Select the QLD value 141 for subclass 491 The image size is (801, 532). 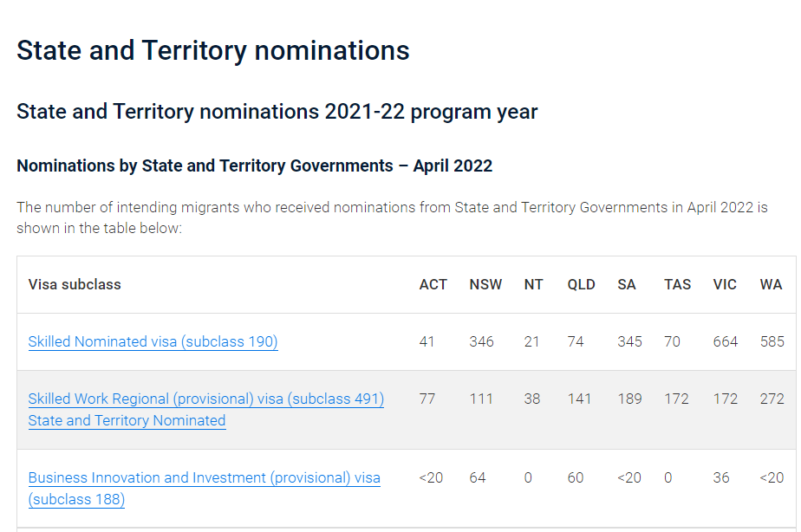coord(579,399)
